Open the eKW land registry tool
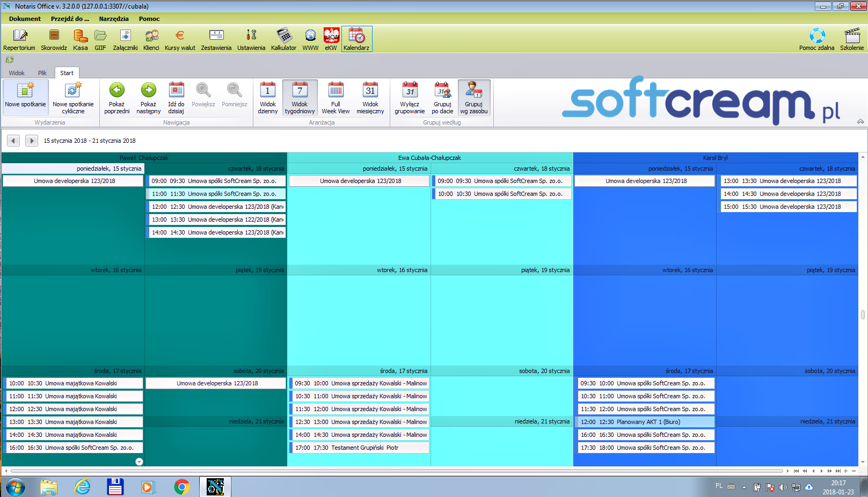 tap(331, 40)
